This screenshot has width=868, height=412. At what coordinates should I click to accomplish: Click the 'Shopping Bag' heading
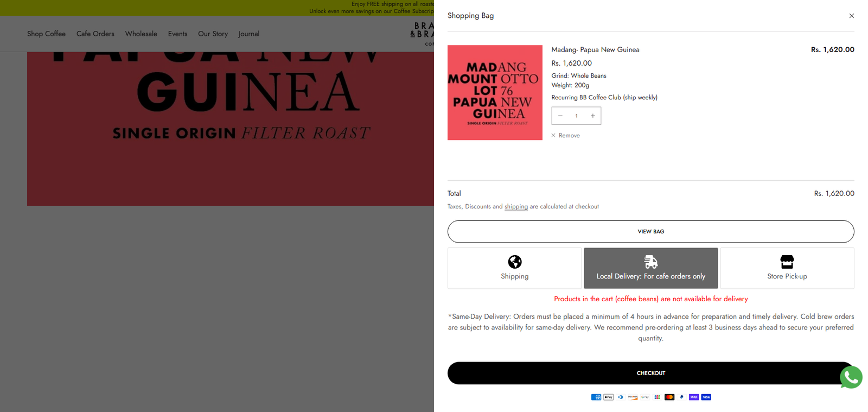point(470,16)
